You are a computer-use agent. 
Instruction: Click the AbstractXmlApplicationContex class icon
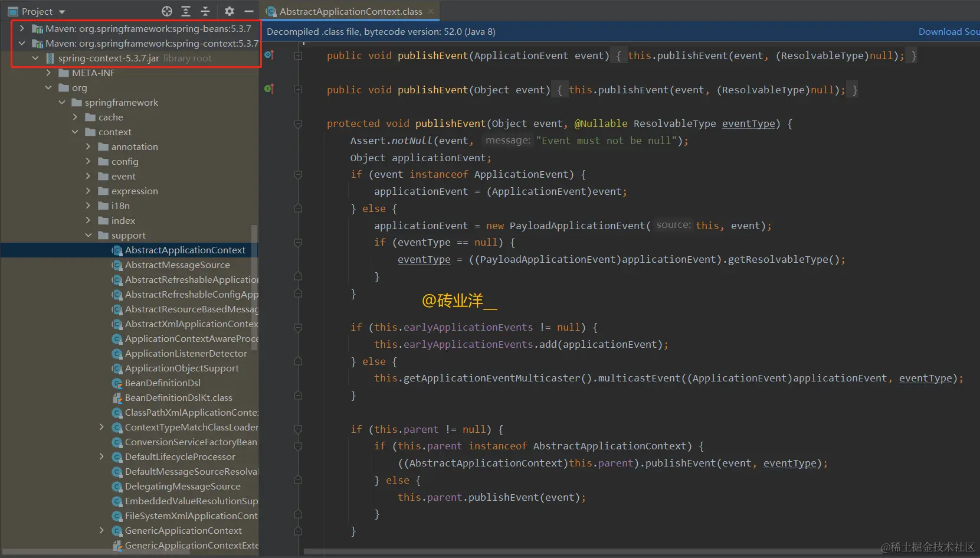coord(117,324)
